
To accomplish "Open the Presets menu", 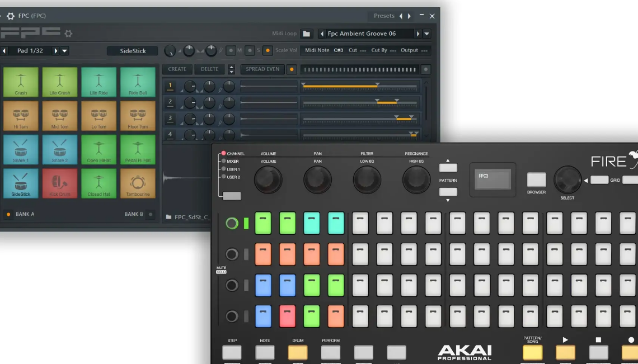I will tap(384, 16).
